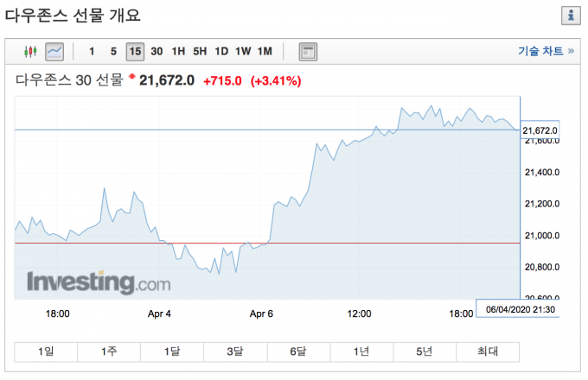Pick the 1W interval
The width and height of the screenshot is (588, 380).
coord(243,52)
